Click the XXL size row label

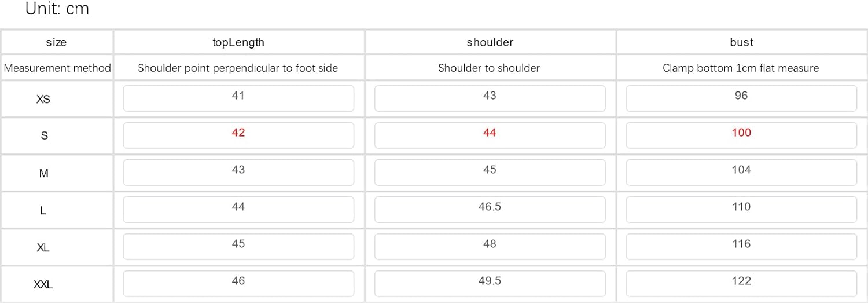click(x=43, y=285)
